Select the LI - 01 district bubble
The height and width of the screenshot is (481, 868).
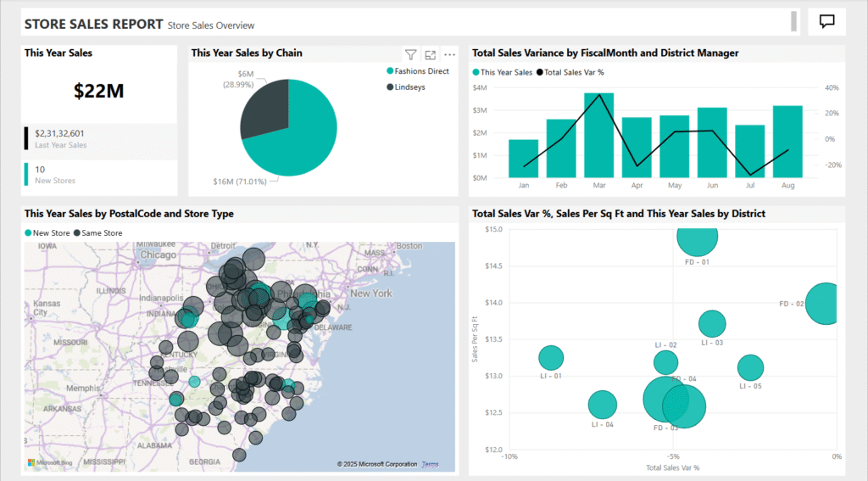pyautogui.click(x=551, y=358)
